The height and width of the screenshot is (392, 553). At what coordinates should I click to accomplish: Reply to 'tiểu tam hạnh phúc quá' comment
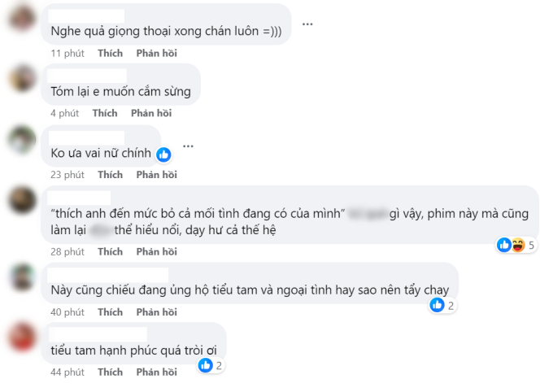click(x=156, y=372)
